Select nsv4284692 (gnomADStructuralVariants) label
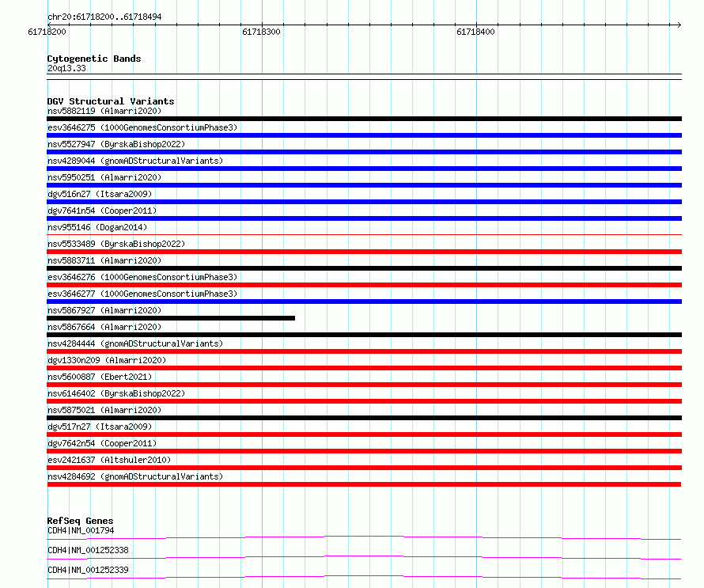 pos(135,476)
